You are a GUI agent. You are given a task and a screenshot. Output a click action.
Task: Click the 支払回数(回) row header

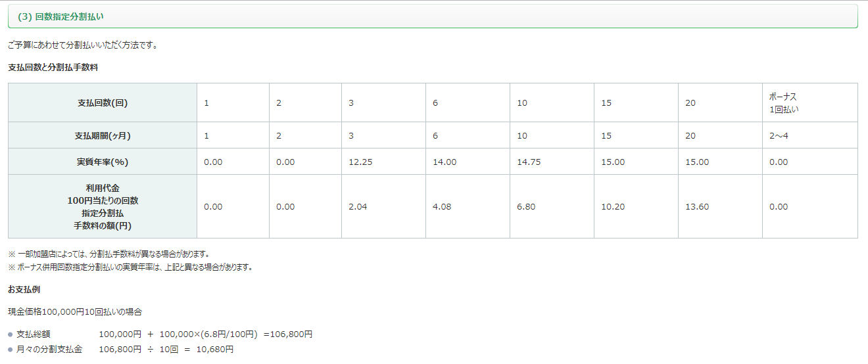102,103
